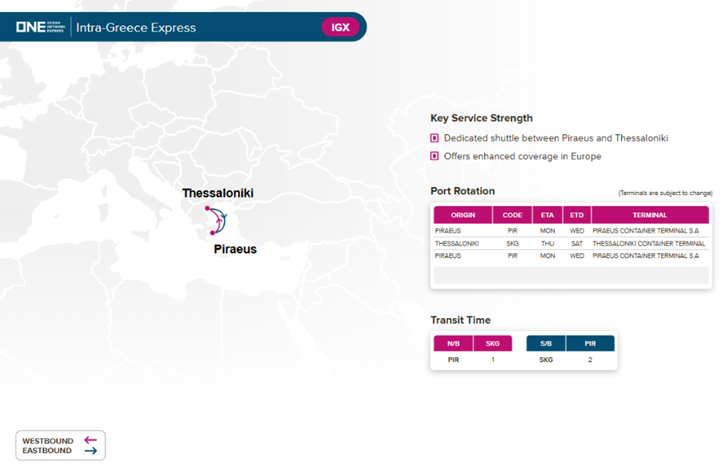Click the bullet icon beside enhanced coverage
This screenshot has width=725, height=470.
435,156
